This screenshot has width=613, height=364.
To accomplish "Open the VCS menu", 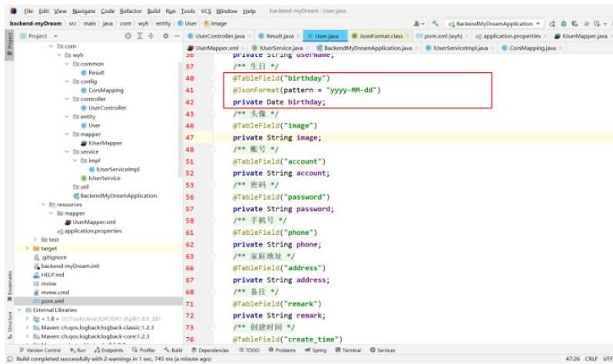I will pyautogui.click(x=206, y=11).
